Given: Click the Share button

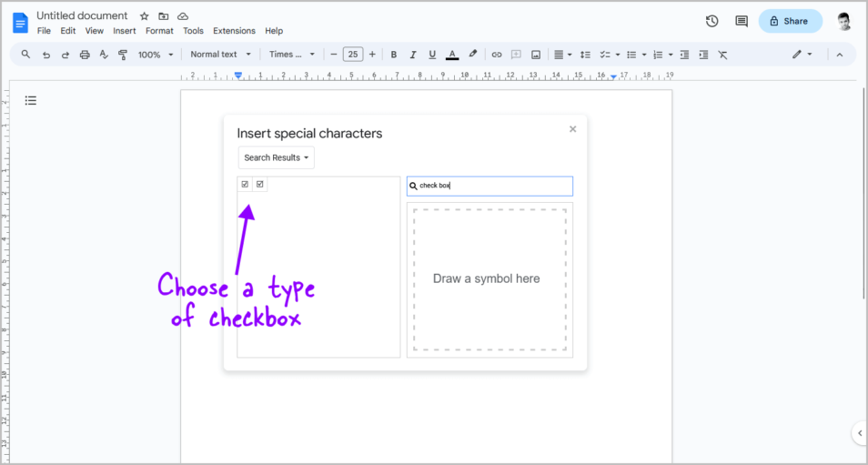Looking at the screenshot, I should coord(790,21).
